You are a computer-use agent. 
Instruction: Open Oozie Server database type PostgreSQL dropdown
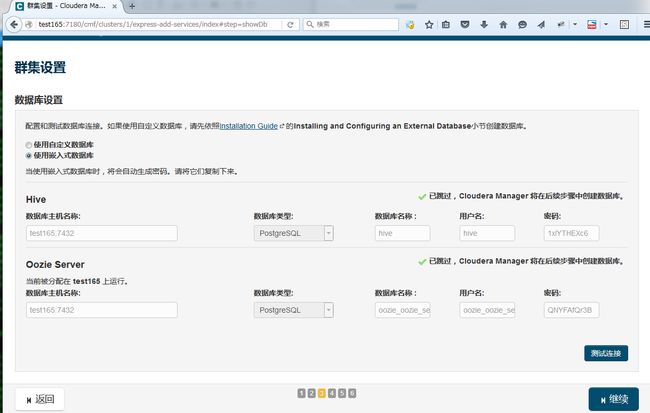click(293, 310)
